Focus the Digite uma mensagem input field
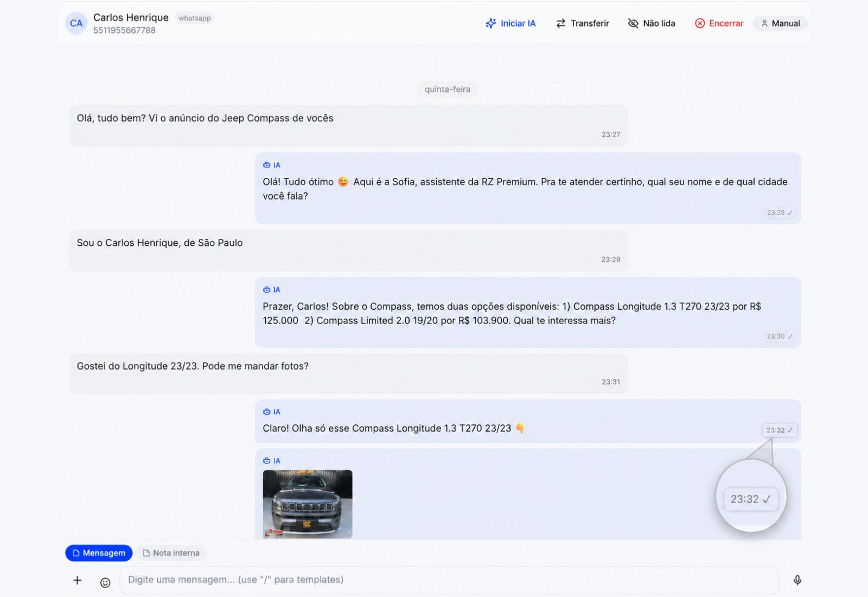Viewport: 868px width, 597px height. (x=449, y=580)
